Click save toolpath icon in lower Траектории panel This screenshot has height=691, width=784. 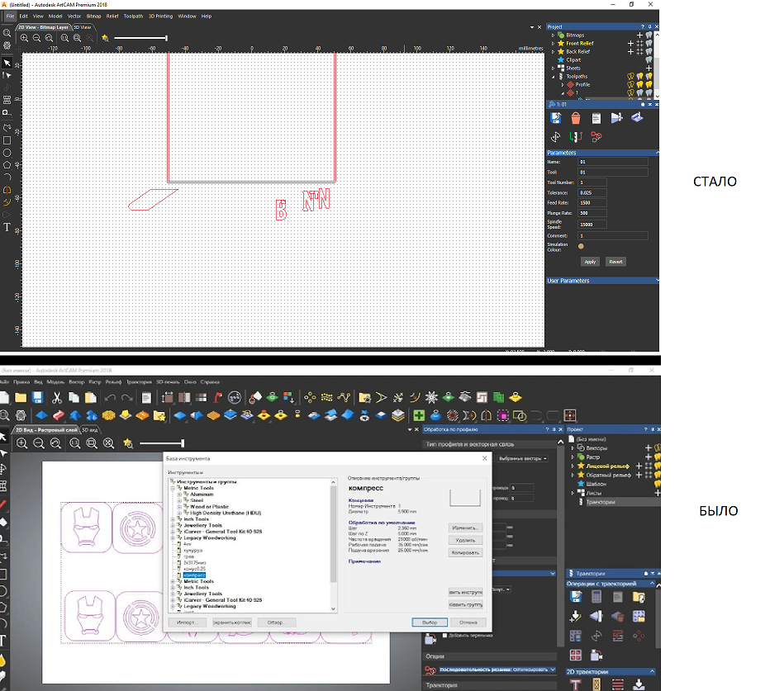pyautogui.click(x=576, y=597)
